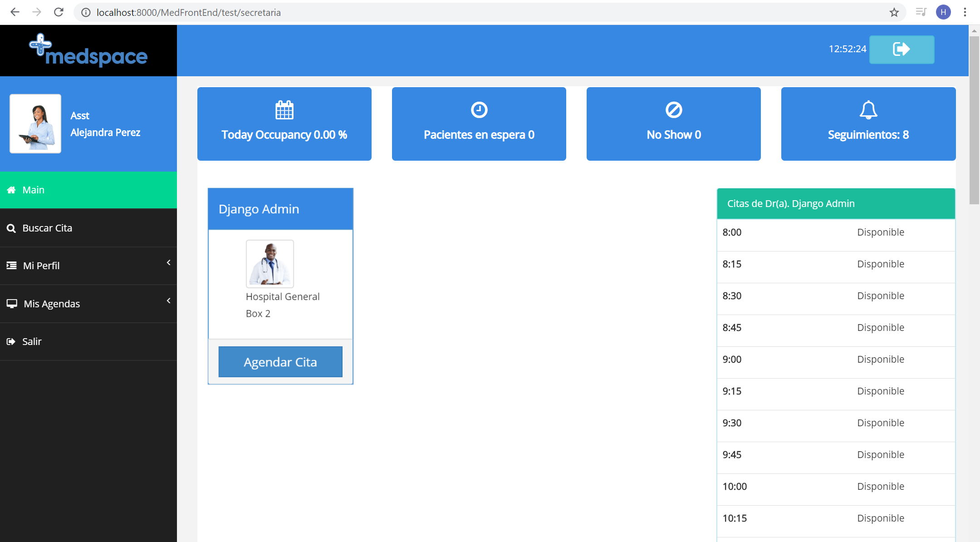Click the logout icon button in header
The height and width of the screenshot is (542, 980).
[x=901, y=49]
